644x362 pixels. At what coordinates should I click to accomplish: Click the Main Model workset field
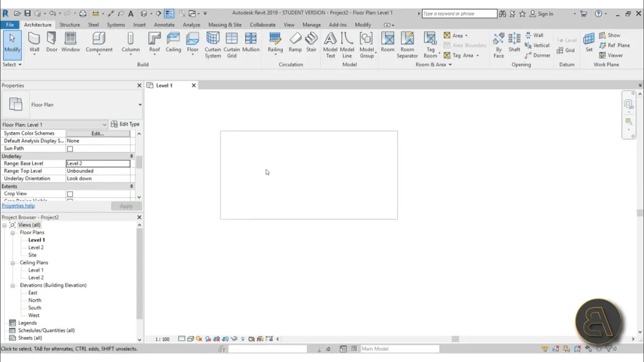click(400, 349)
